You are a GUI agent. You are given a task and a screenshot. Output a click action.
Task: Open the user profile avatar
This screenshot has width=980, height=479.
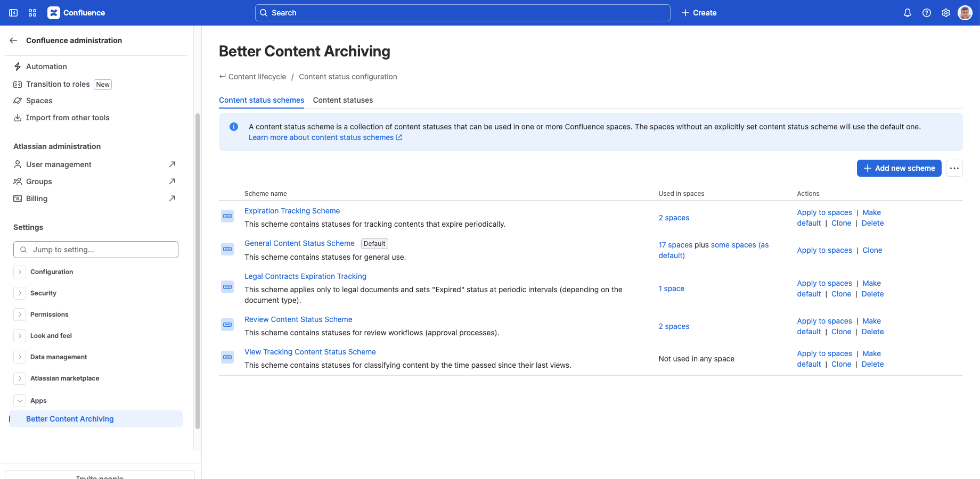(x=965, y=13)
